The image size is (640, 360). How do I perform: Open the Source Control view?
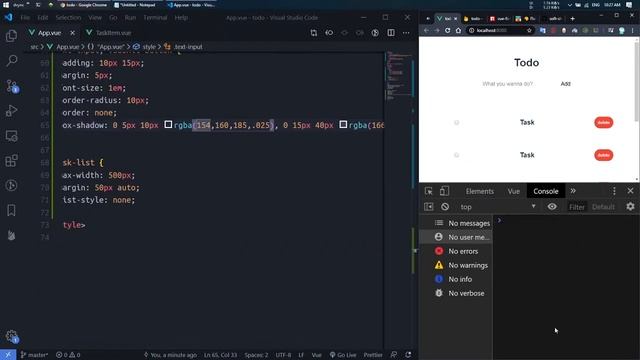(x=11, y=86)
